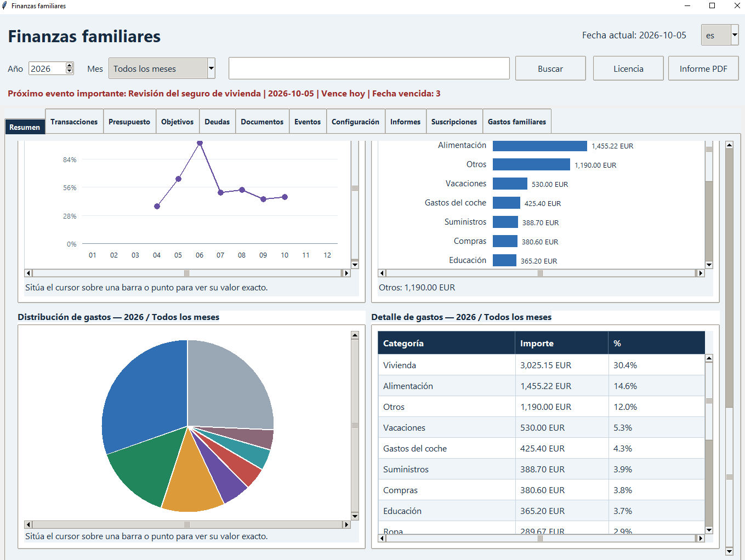Select the Resumen tab
This screenshot has width=745, height=560.
(x=25, y=127)
